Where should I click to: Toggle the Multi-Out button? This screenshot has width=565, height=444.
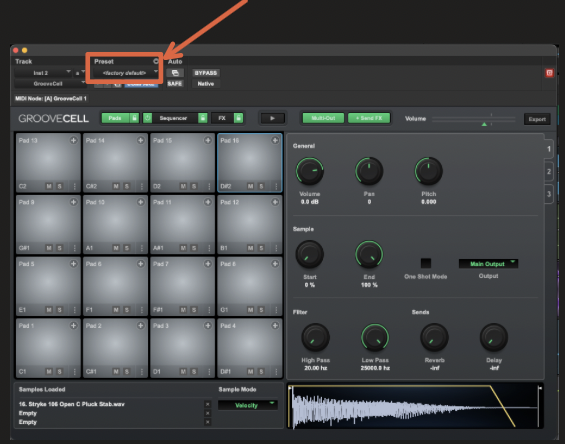coord(323,118)
